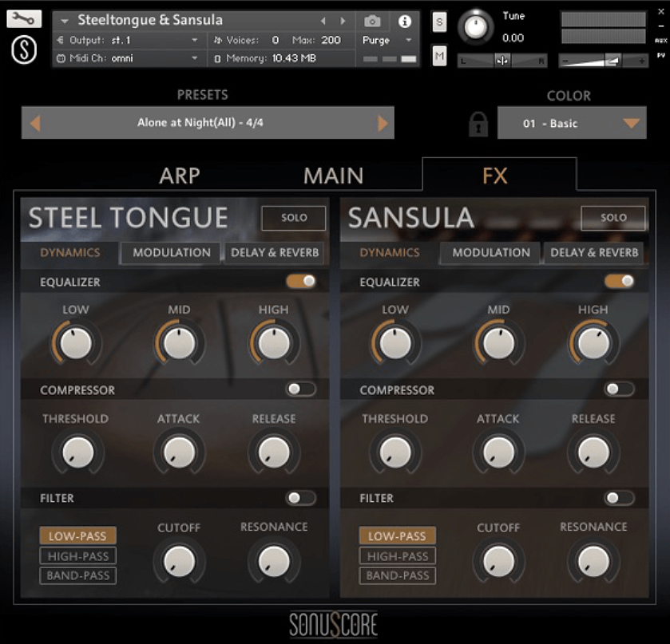Click the Kontakt Solo S button
This screenshot has height=644, width=670.
tap(439, 22)
